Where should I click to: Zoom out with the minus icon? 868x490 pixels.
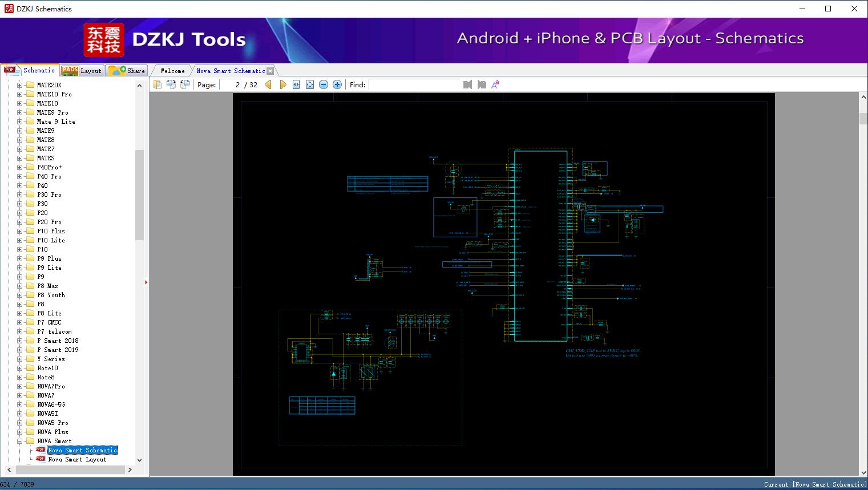tap(324, 84)
